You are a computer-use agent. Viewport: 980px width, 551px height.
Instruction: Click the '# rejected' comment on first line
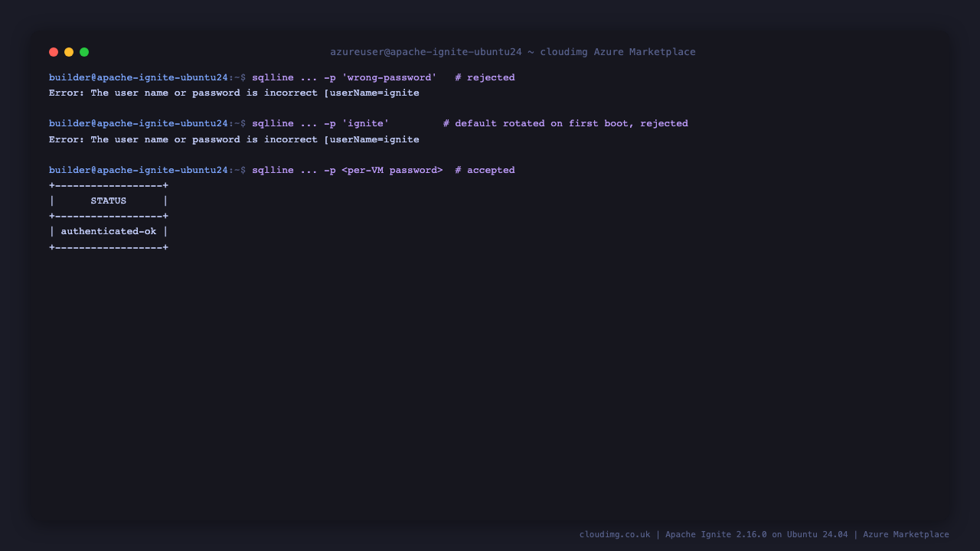[485, 77]
